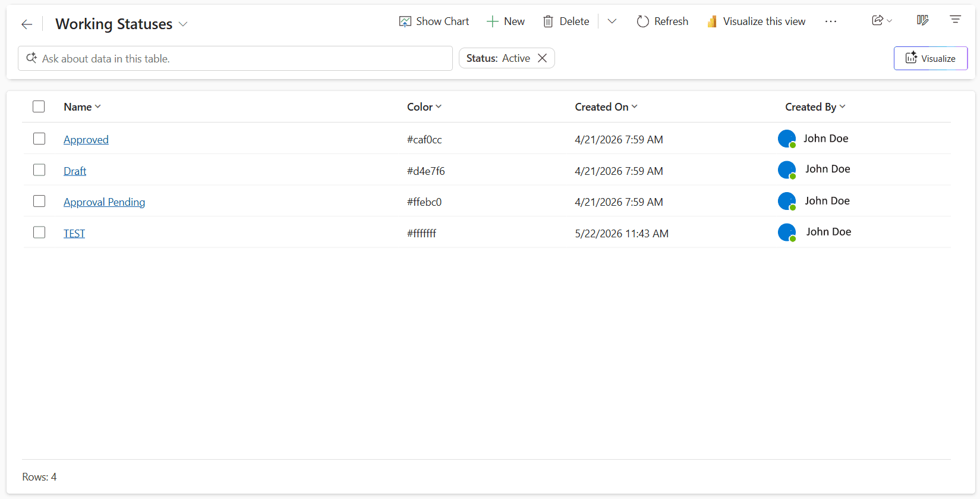
Task: Select the Approved row checkbox
Action: click(39, 139)
